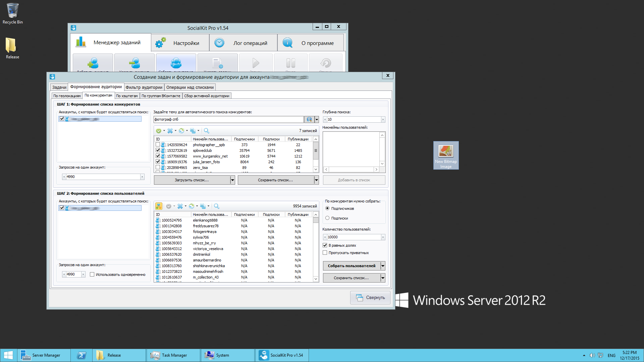This screenshot has height=362, width=644.
Task: Enable 'Пропускать приватных' checkbox
Action: [325, 253]
